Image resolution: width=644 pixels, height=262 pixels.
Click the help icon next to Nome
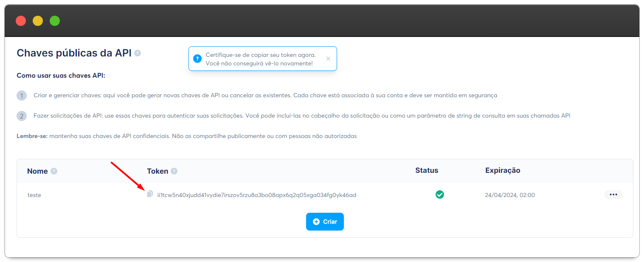click(x=54, y=171)
